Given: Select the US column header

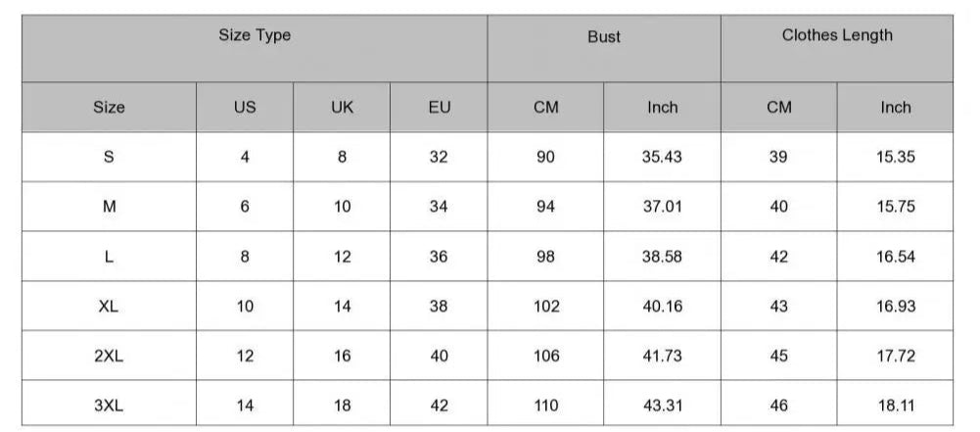Looking at the screenshot, I should click(245, 107).
